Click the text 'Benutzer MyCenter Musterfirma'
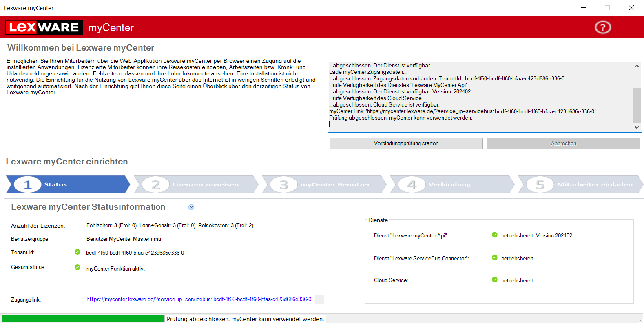The image size is (644, 324). tap(124, 239)
